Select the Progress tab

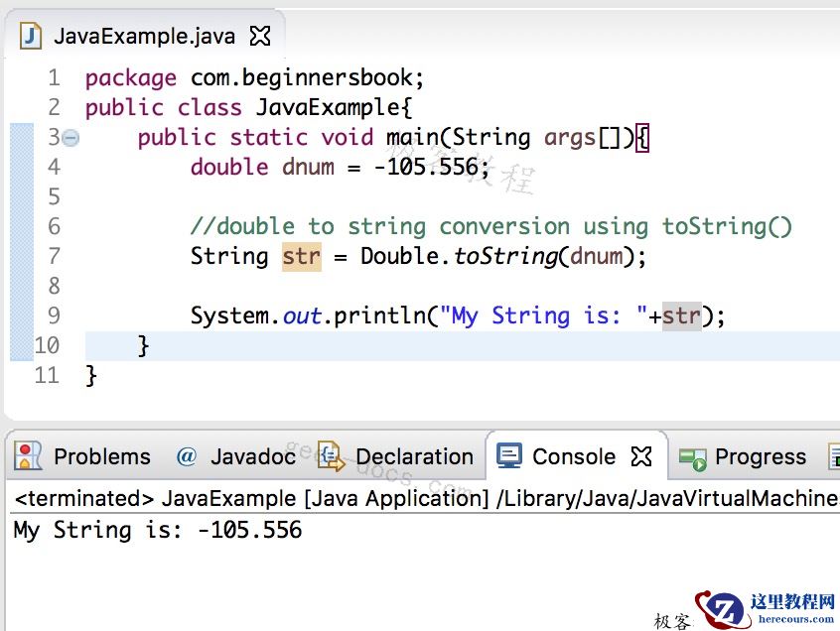761,457
